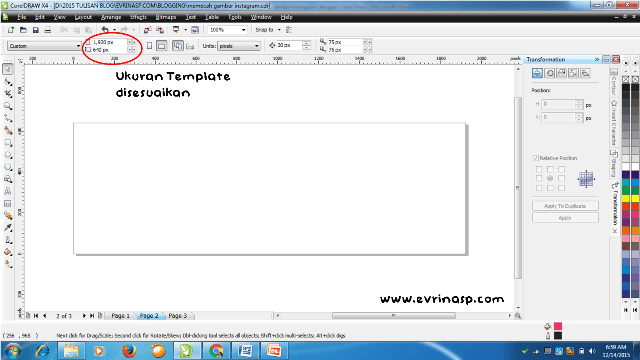Open the Size transformation icon

pyautogui.click(x=573, y=73)
